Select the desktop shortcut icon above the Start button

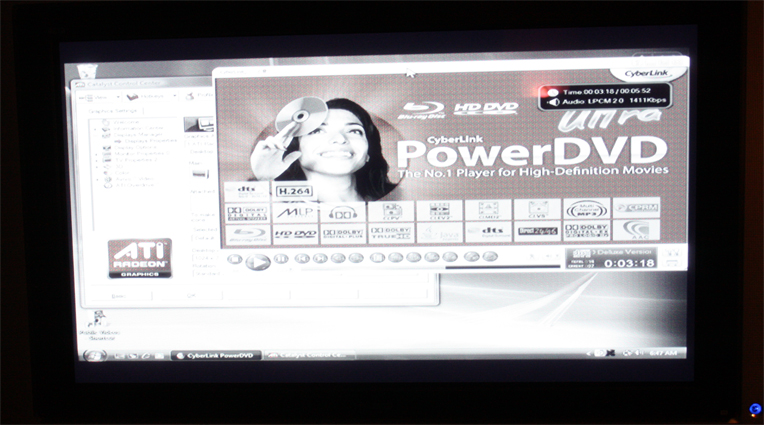pyautogui.click(x=99, y=326)
